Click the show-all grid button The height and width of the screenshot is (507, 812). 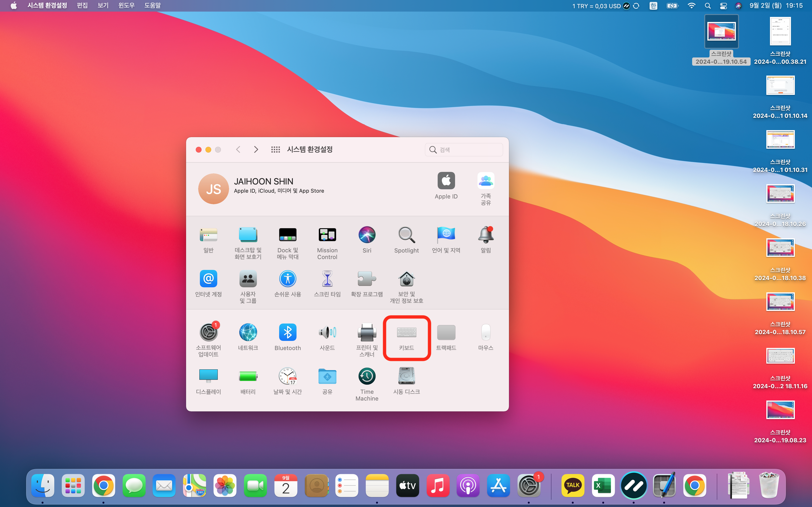point(275,149)
